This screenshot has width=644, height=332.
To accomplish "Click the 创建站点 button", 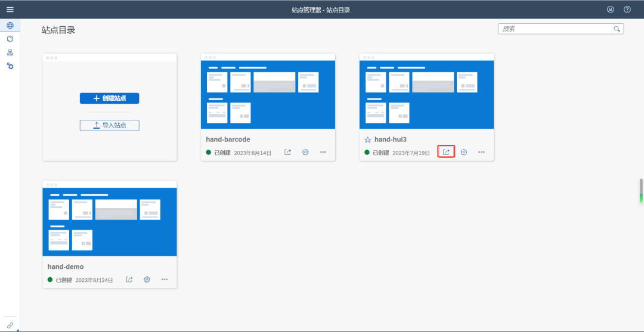I will coord(109,98).
